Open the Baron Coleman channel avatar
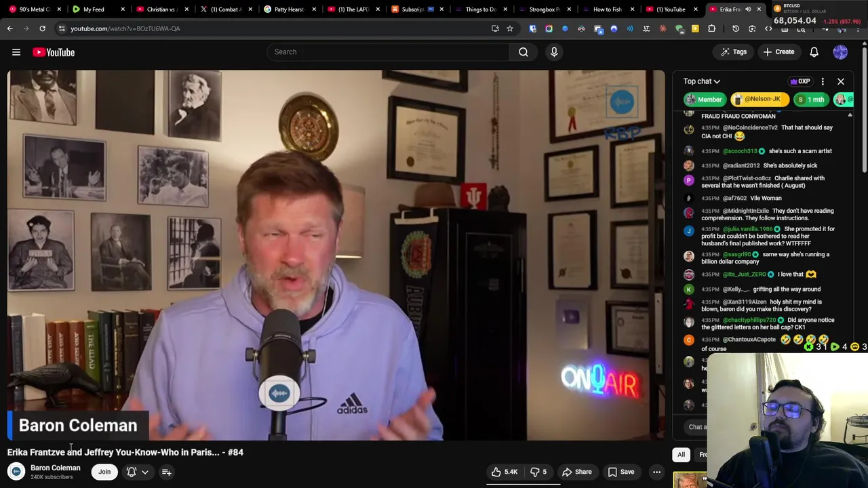The width and height of the screenshot is (868, 488). coord(16,472)
